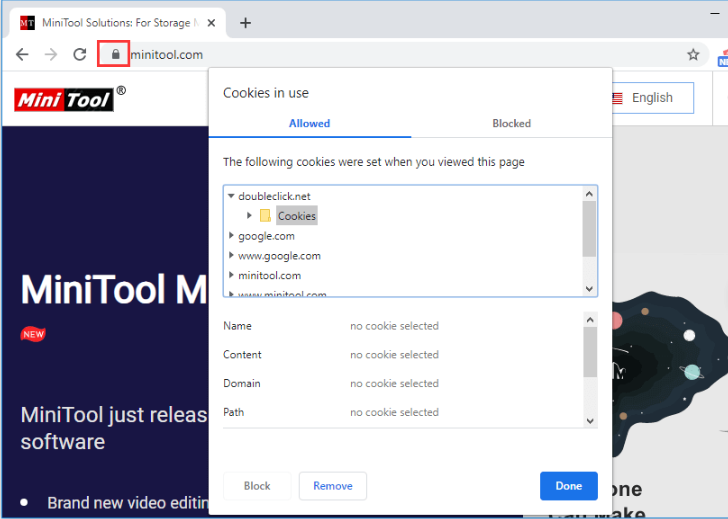Viewport: 728px width, 519px height.
Task: Select the google.com entry
Action: [266, 236]
